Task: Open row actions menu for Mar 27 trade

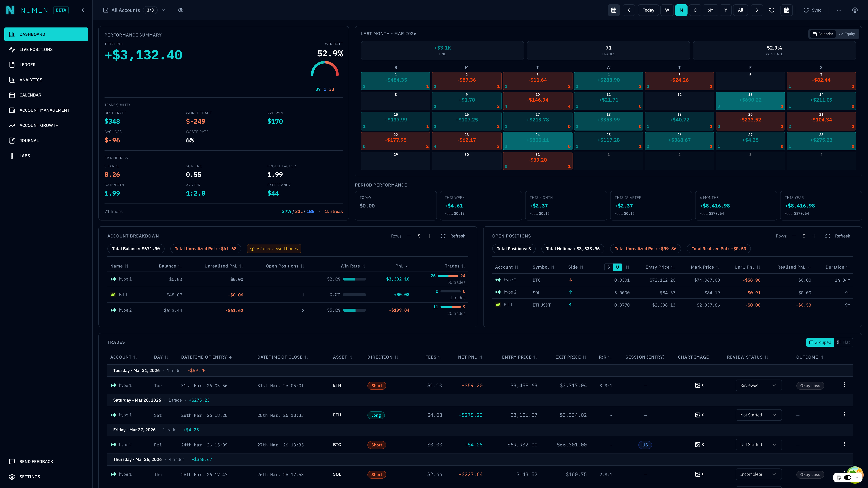Action: pos(844,444)
